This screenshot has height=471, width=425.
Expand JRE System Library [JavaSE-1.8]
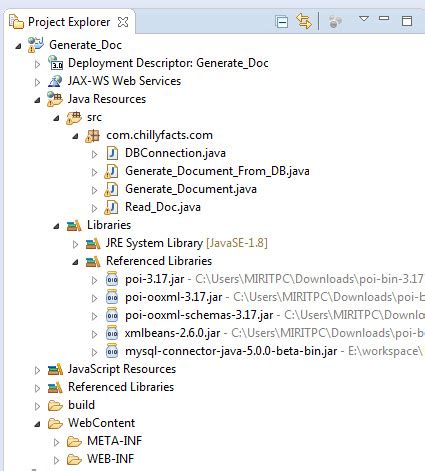pos(75,244)
